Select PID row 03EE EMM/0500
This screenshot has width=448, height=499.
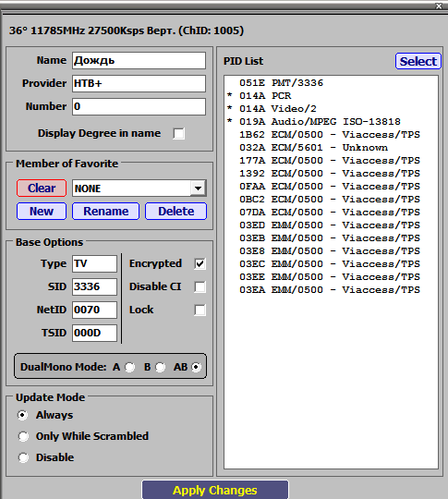331,277
